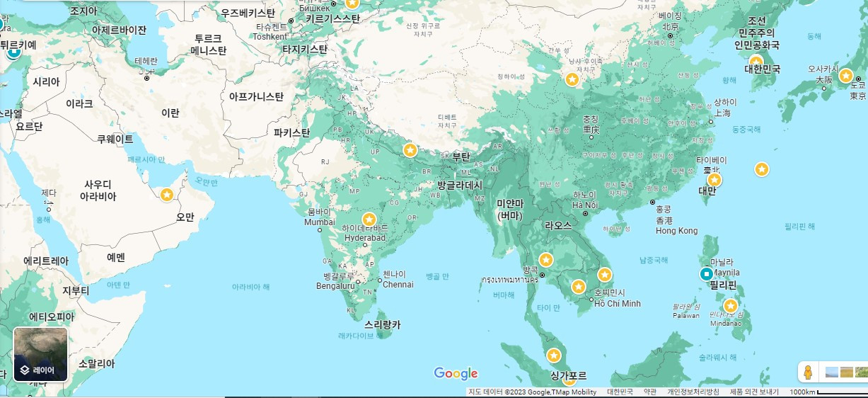The image size is (868, 398).
Task: Select the star marker on Mindanao
Action: pos(730,306)
